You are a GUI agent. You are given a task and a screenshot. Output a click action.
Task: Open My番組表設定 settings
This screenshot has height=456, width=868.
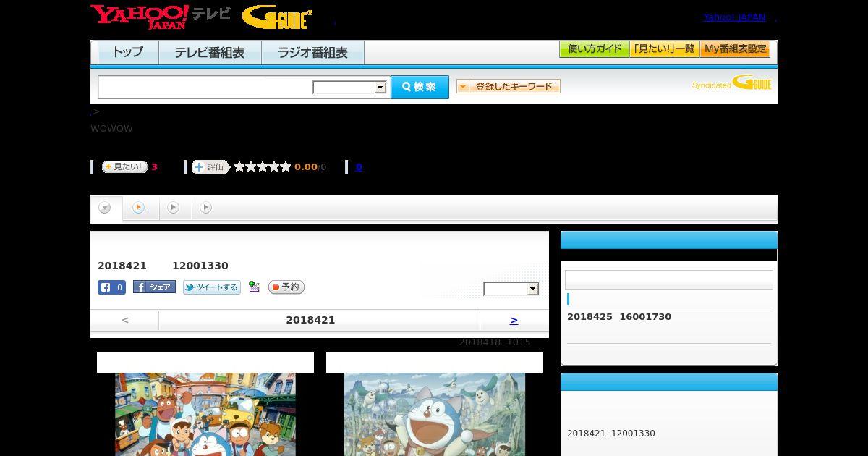tap(735, 49)
